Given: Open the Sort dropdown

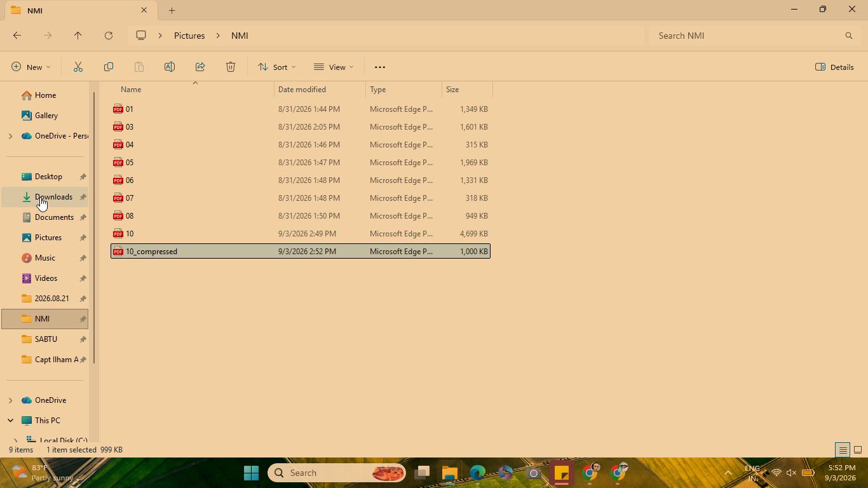Looking at the screenshot, I should click(x=276, y=67).
